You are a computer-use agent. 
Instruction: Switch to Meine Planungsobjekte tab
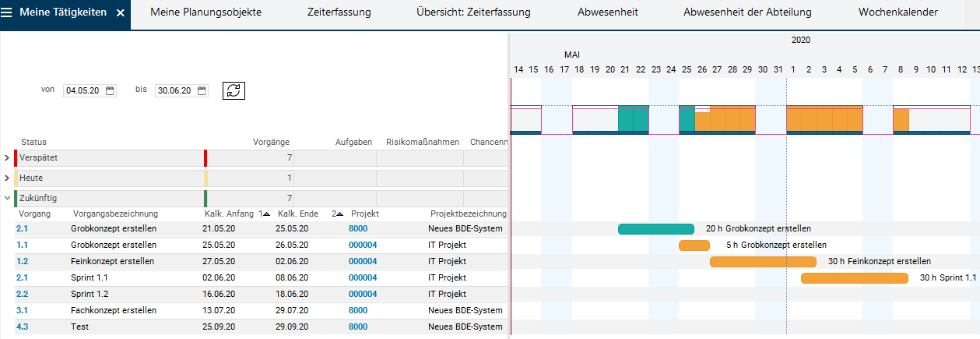pyautogui.click(x=205, y=12)
